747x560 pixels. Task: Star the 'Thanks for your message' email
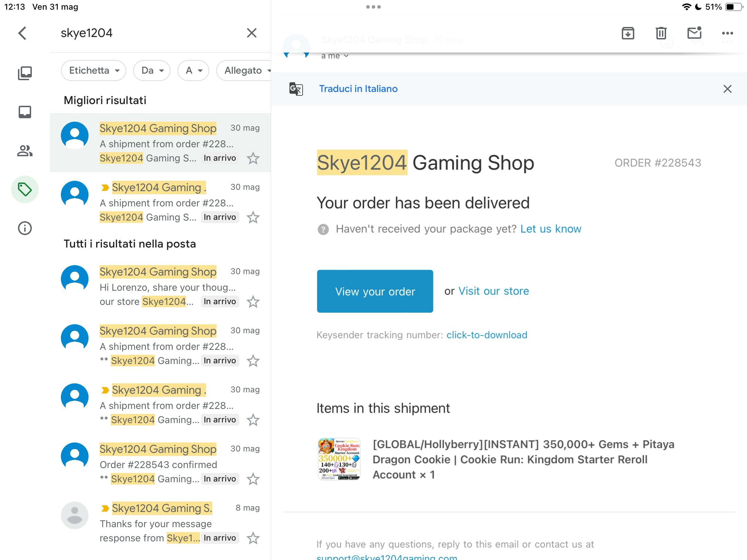coord(253,538)
